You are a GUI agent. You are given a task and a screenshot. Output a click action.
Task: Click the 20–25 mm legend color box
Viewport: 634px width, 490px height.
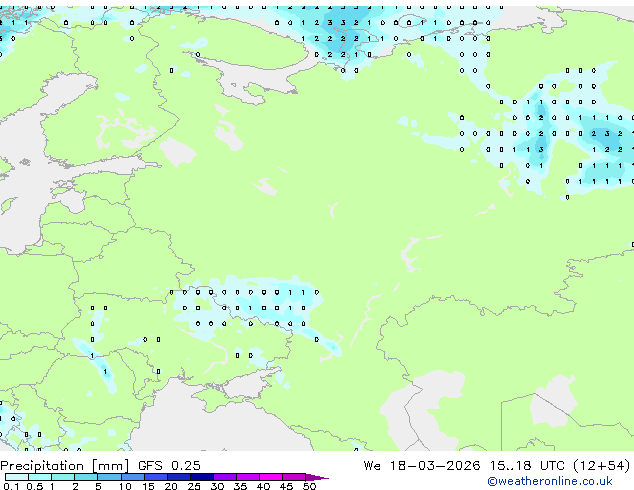pos(178,477)
